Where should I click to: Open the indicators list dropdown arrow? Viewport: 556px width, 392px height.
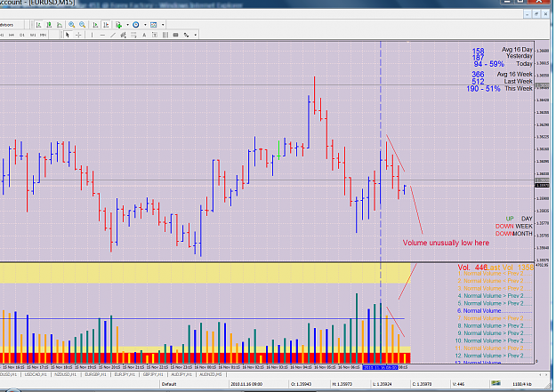127,25
